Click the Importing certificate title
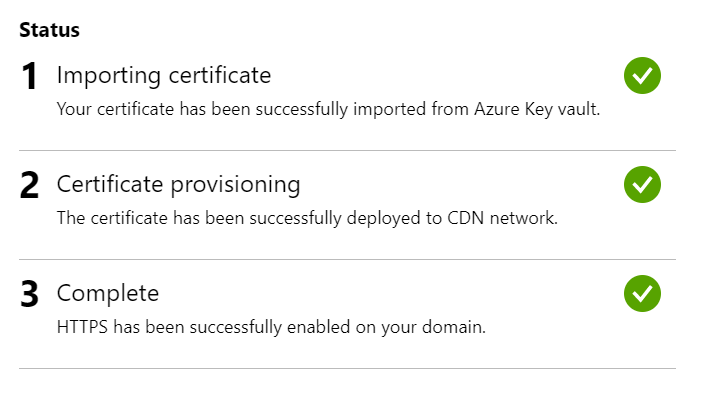The image size is (717, 408). click(x=164, y=75)
